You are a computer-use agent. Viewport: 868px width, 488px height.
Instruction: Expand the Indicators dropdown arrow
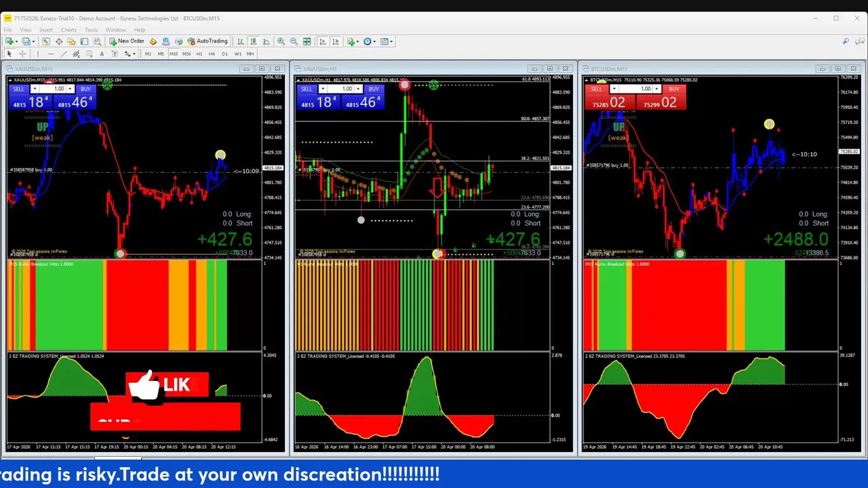click(357, 41)
